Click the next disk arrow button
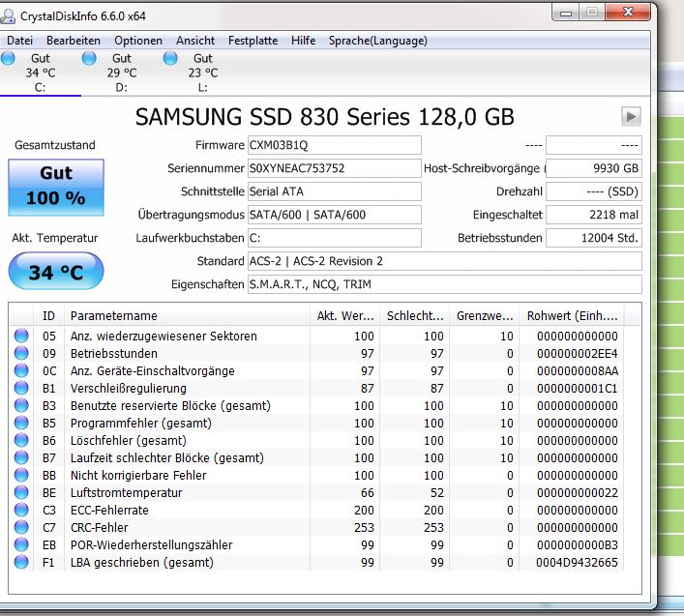Viewport: 684px width, 616px height. point(631,116)
